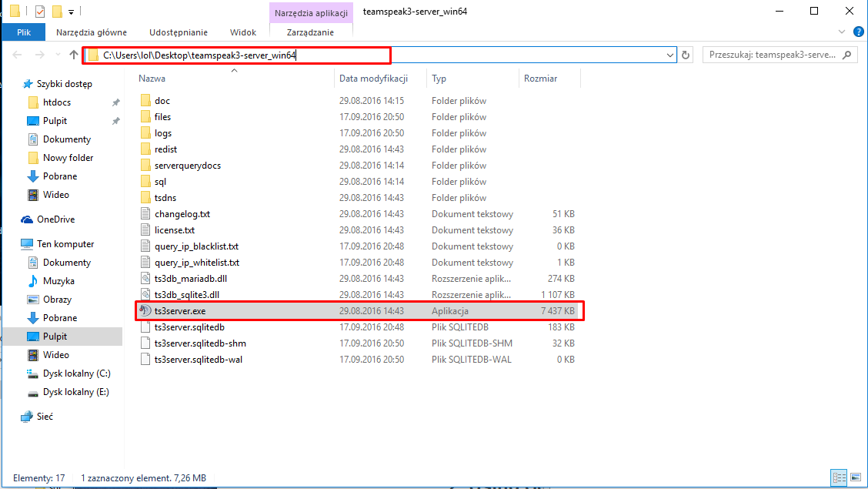Image resolution: width=868 pixels, height=489 pixels.
Task: Open Nowy folder in the sidebar
Action: pyautogui.click(x=68, y=158)
